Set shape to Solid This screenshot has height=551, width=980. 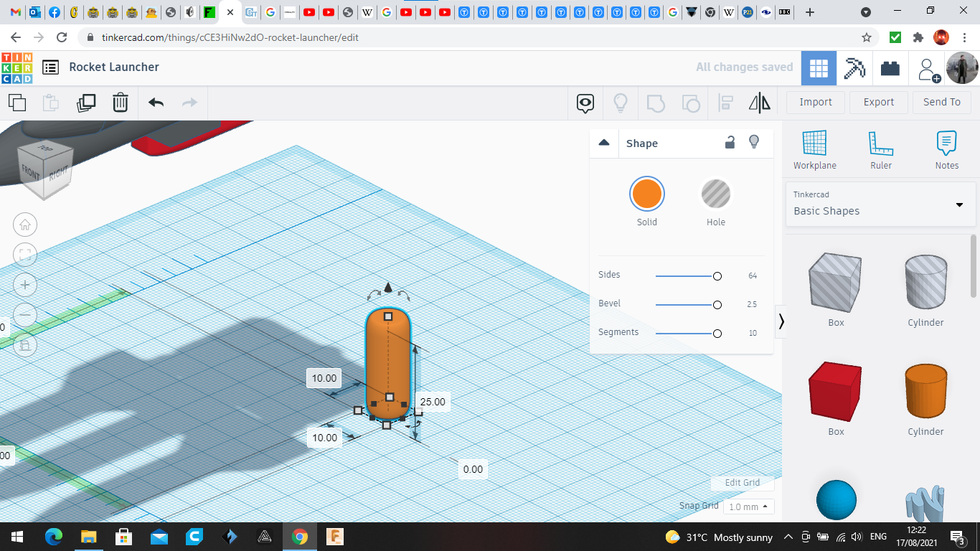(646, 194)
